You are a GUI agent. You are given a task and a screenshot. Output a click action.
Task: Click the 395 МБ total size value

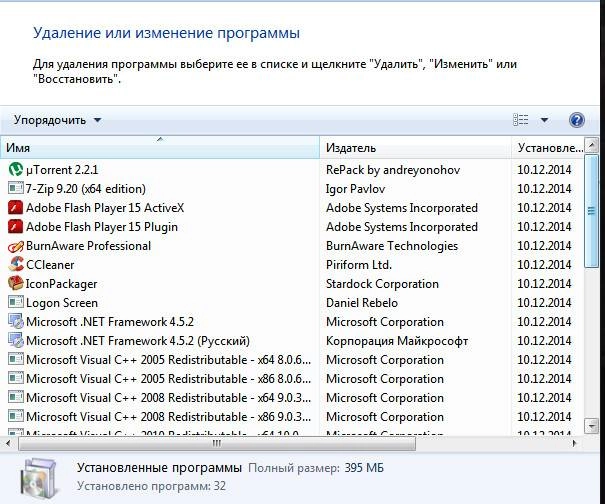click(x=364, y=468)
